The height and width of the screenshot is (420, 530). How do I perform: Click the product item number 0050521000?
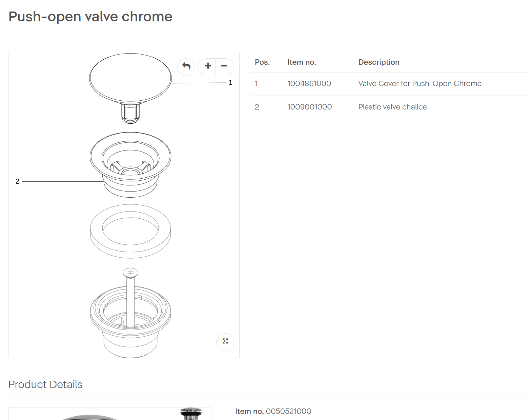(288, 411)
